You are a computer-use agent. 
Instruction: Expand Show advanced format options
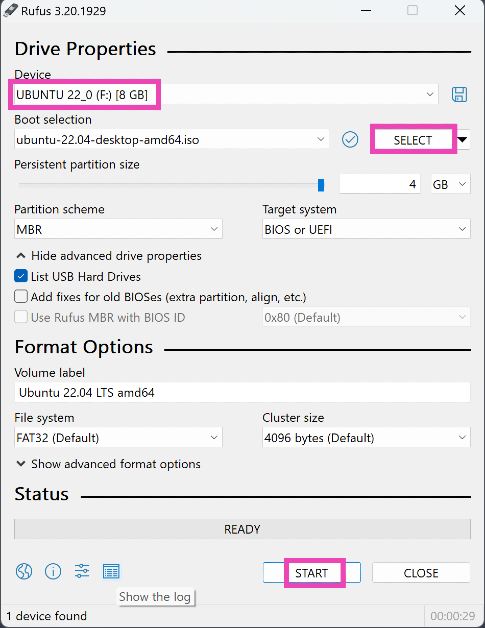coord(108,464)
